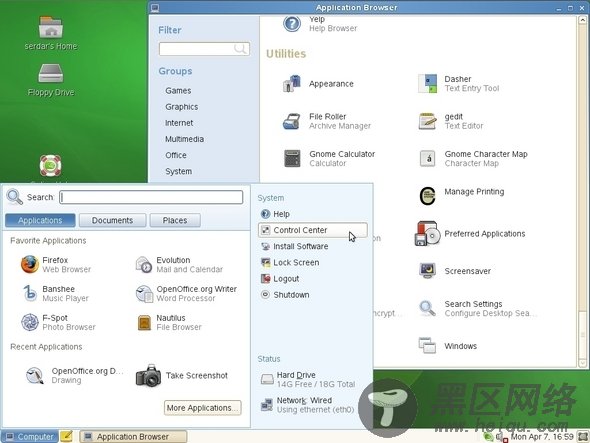The width and height of the screenshot is (590, 443).
Task: Launch Evolution Mail and Calendar
Action: point(179,265)
